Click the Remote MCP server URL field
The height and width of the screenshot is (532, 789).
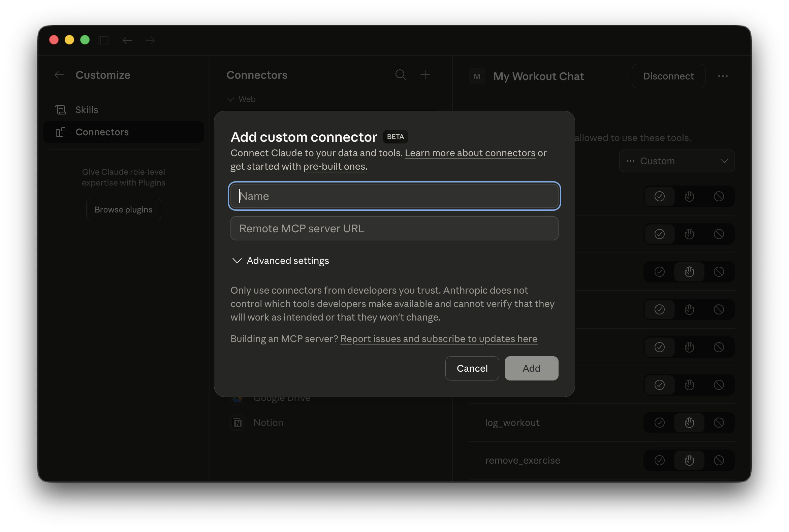pos(394,228)
